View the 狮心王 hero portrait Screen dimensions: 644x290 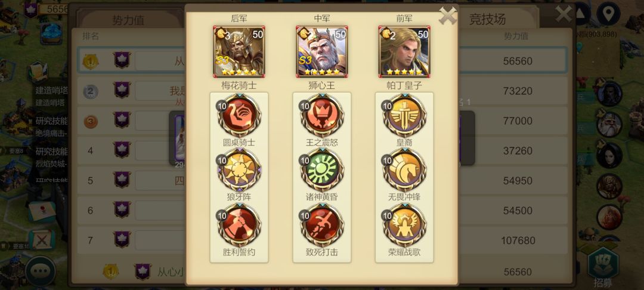click(322, 51)
